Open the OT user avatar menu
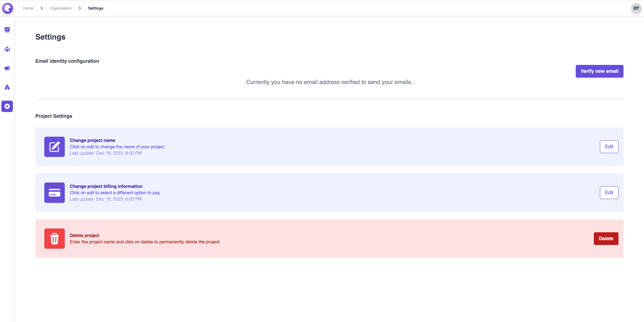 coord(636,8)
